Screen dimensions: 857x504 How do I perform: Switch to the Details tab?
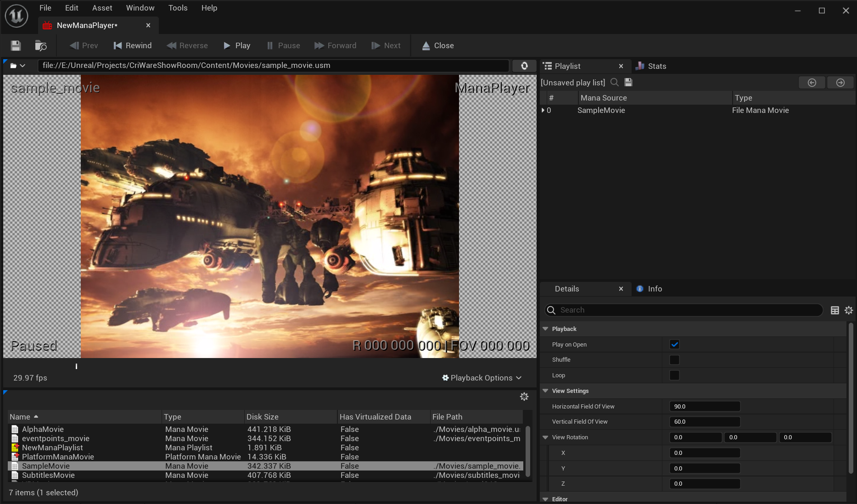tap(567, 289)
